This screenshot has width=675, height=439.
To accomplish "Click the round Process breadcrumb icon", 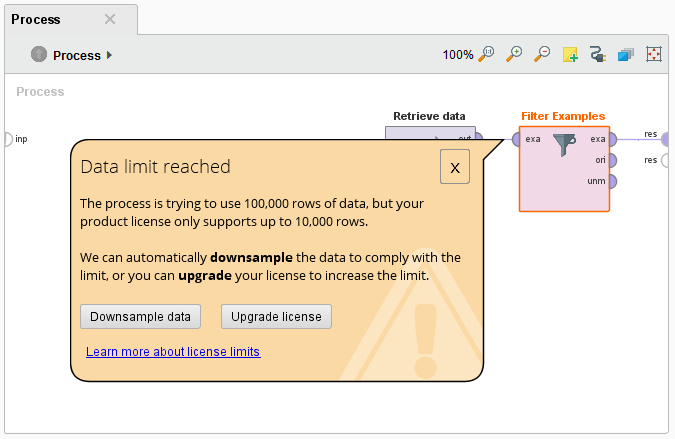I will [x=39, y=55].
